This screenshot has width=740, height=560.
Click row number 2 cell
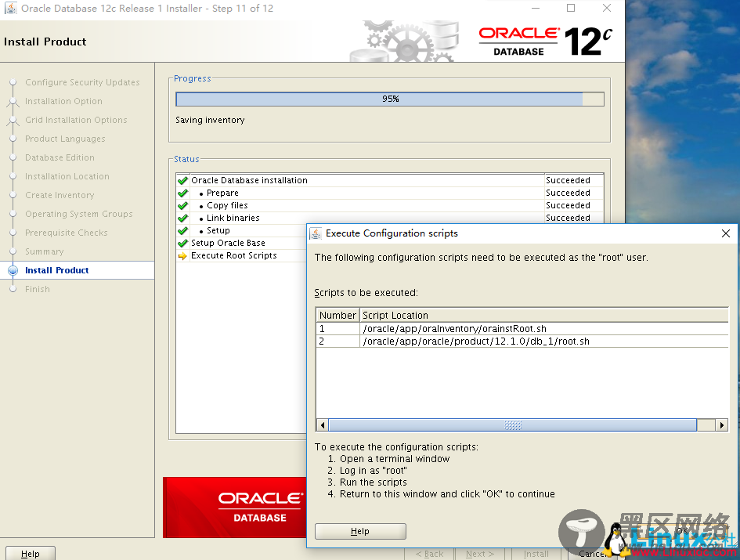[338, 341]
